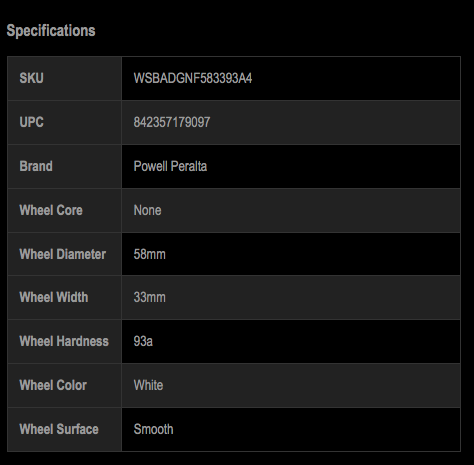Click the Brand label cell
This screenshot has width=474, height=465.
click(x=65, y=166)
